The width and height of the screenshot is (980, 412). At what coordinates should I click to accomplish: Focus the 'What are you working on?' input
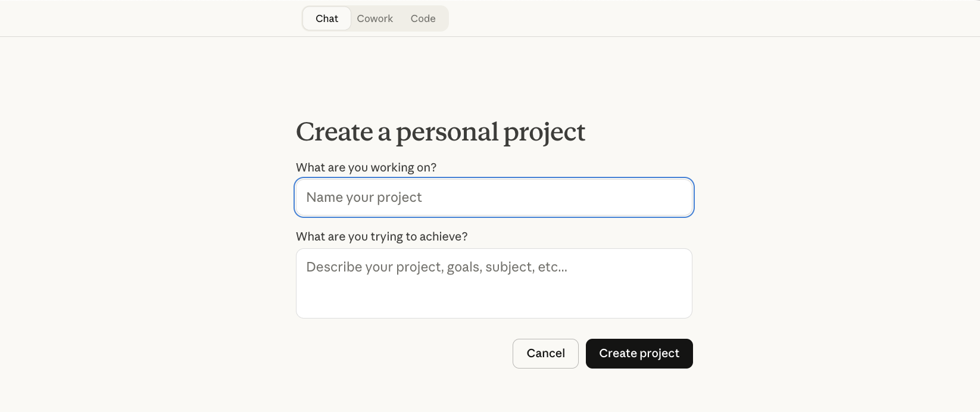(494, 197)
